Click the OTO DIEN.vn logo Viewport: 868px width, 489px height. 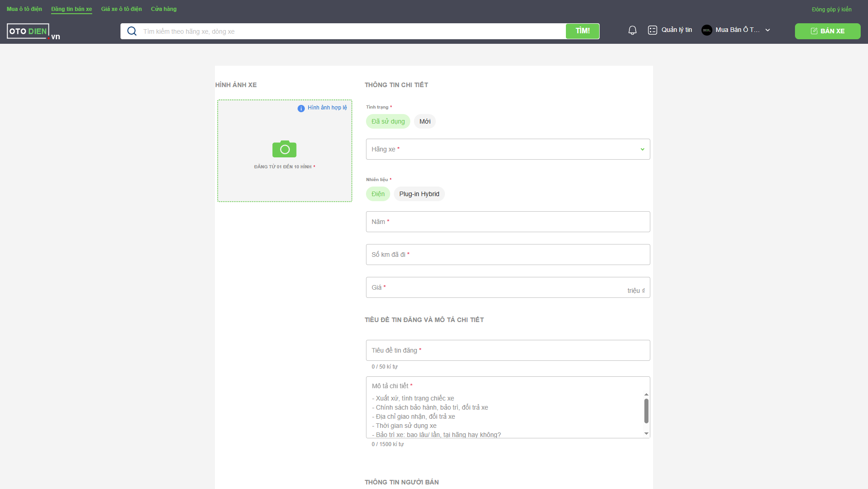click(x=33, y=31)
